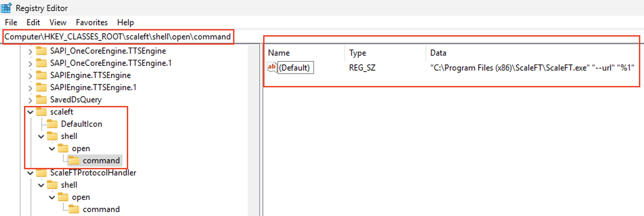Expand the SAPIEngine.TTSEngine key
This screenshot has height=216, width=644.
coord(30,76)
